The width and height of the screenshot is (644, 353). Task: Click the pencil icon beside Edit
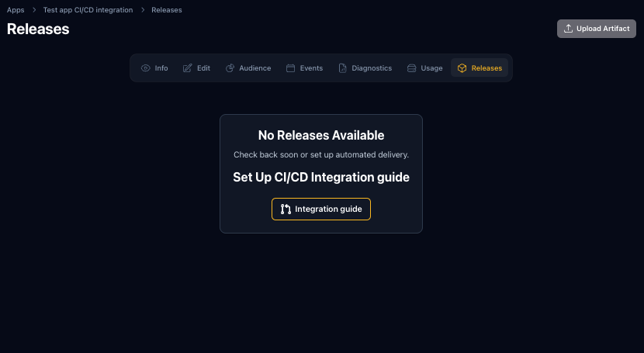click(188, 68)
